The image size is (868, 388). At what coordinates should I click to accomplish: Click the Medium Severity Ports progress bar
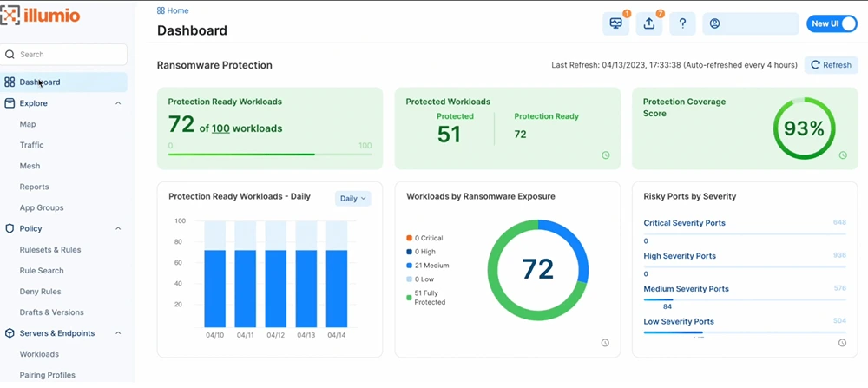click(744, 299)
